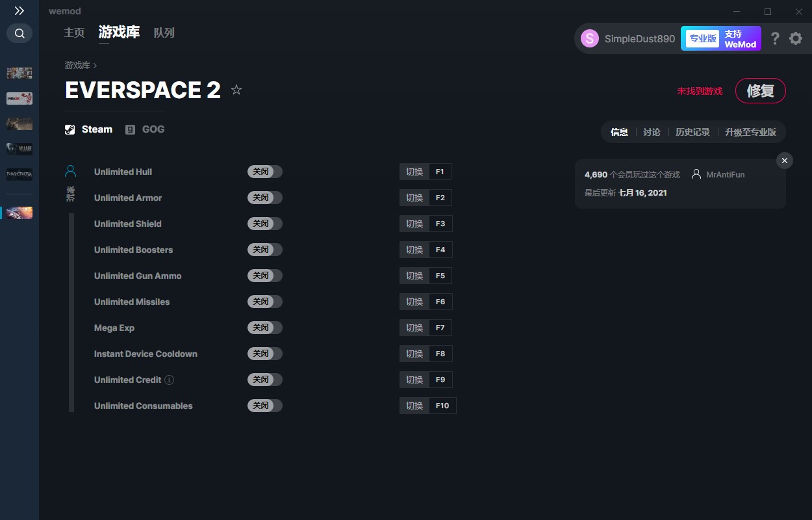The height and width of the screenshot is (520, 812).
Task: Select the Everspace 2 thumbnail in sidebar
Action: point(19,213)
